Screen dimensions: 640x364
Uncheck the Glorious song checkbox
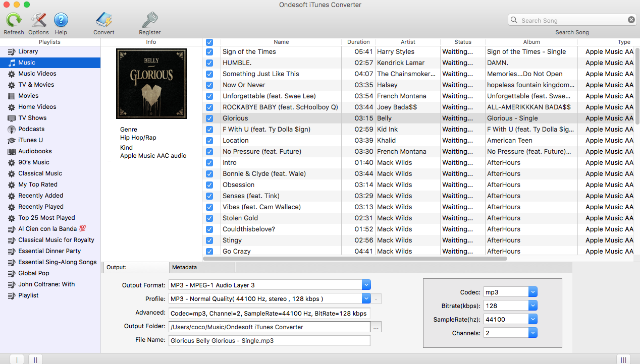[x=209, y=118]
